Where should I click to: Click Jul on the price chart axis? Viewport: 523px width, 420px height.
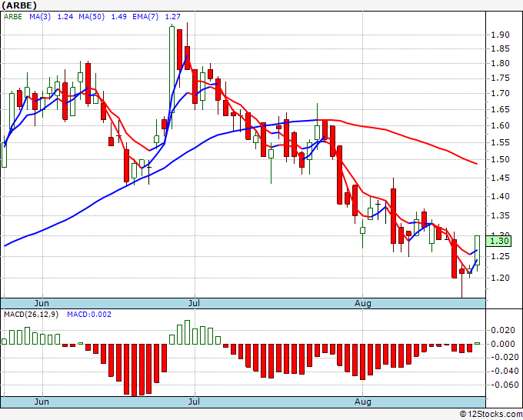click(194, 303)
